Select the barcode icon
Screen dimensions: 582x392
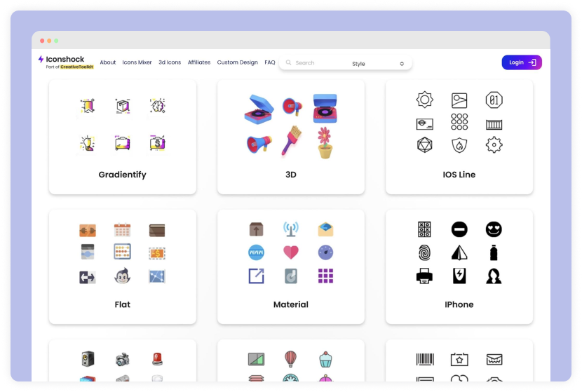tap(425, 359)
